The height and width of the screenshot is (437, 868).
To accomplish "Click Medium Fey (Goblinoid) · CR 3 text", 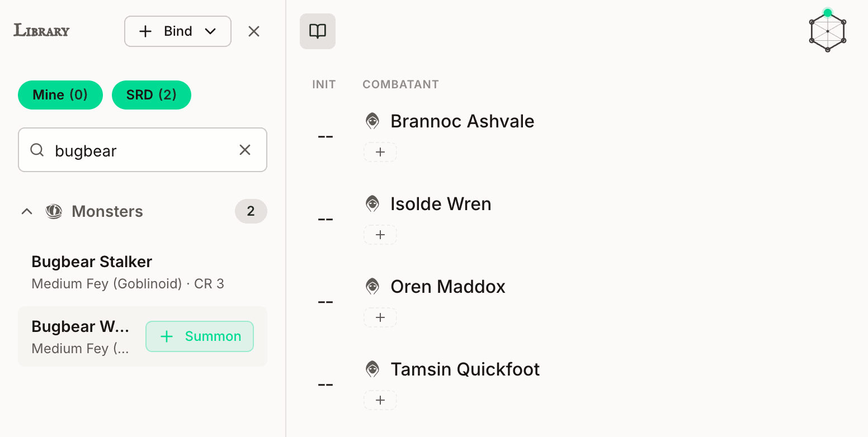I will coord(128,284).
